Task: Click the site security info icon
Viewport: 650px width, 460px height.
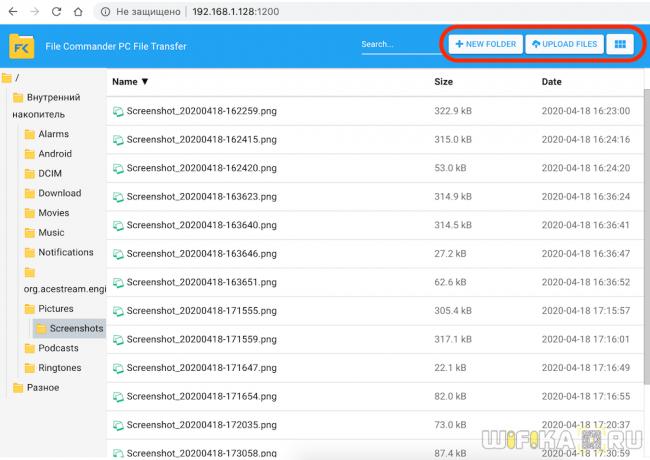Action: pyautogui.click(x=106, y=11)
